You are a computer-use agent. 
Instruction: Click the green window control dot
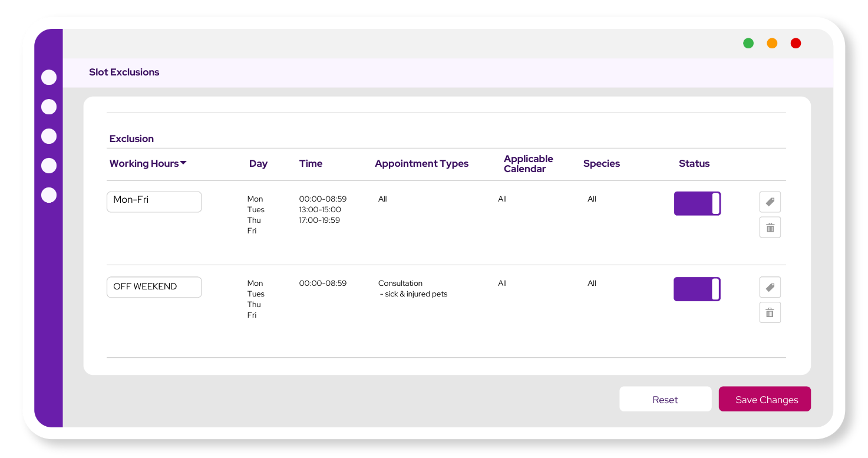click(x=748, y=43)
